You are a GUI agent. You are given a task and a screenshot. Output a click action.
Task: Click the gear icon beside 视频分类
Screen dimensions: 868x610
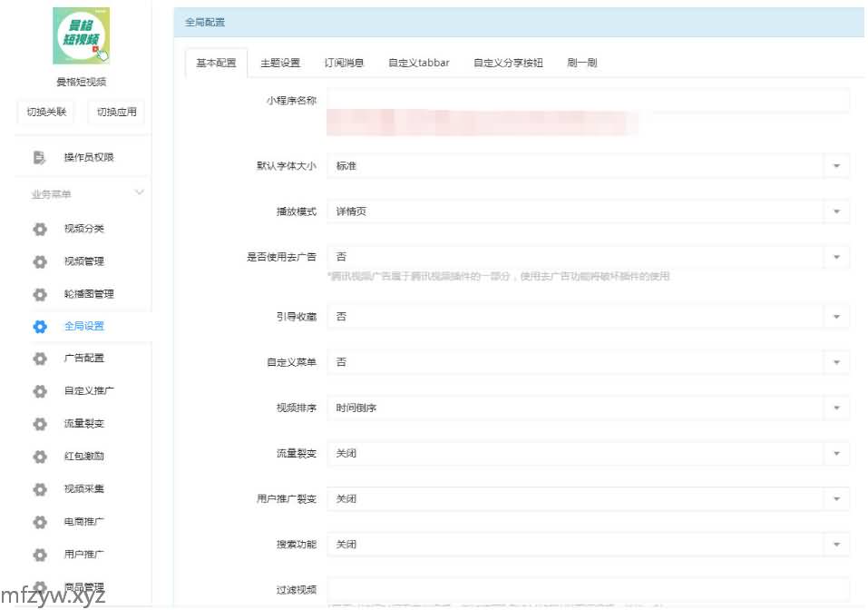pos(40,229)
